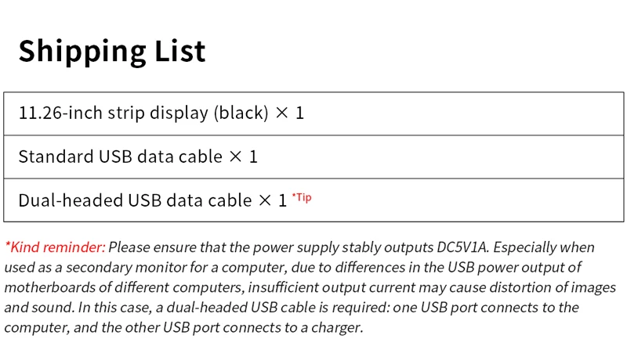Open the red *Tip superscript marker
The image size is (627, 364).
point(302,197)
